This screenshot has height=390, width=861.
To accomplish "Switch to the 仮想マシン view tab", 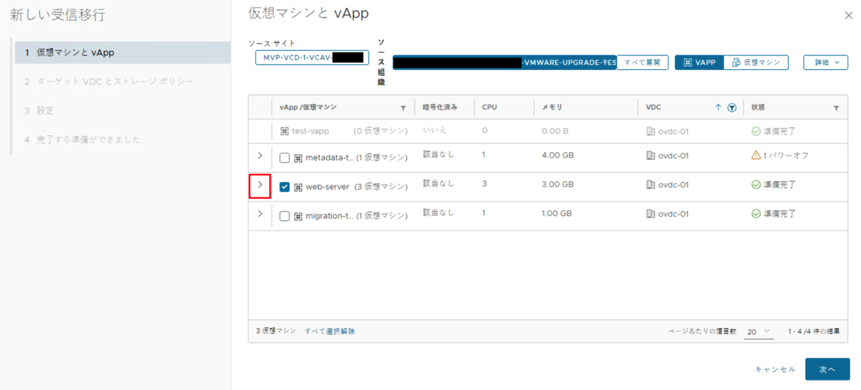I will click(756, 63).
